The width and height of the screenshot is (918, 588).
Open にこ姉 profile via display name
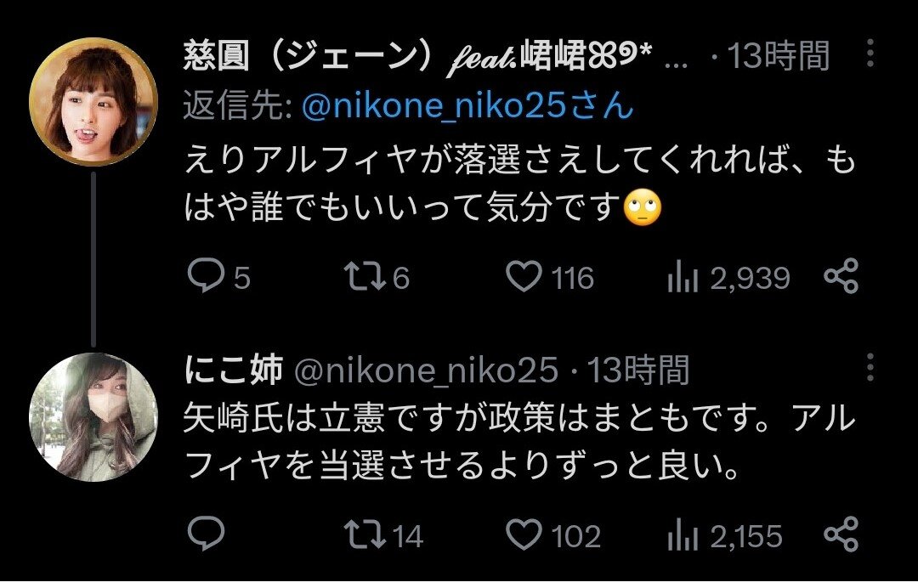(234, 369)
